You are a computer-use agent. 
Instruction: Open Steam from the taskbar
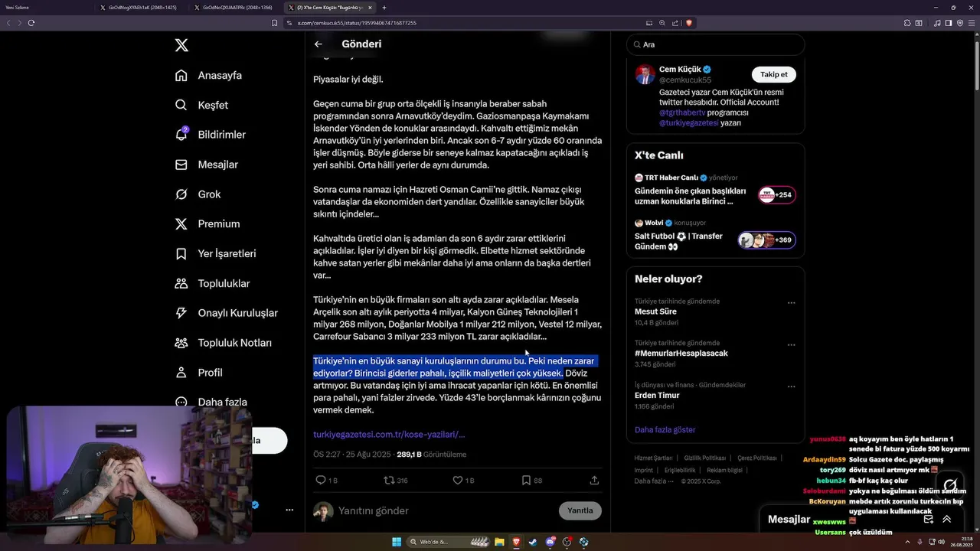point(533,542)
